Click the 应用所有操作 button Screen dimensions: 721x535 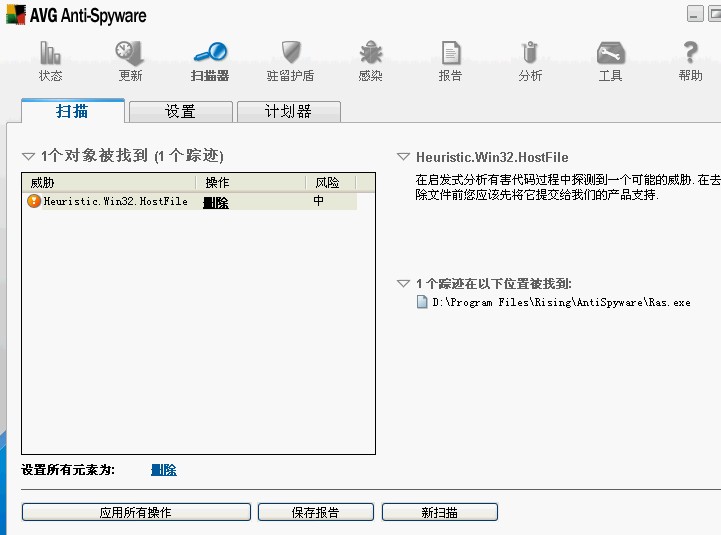[x=136, y=512]
